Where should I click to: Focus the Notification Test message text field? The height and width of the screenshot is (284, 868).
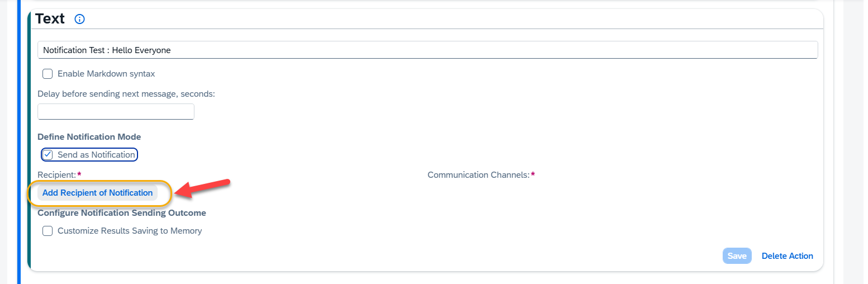(427, 50)
